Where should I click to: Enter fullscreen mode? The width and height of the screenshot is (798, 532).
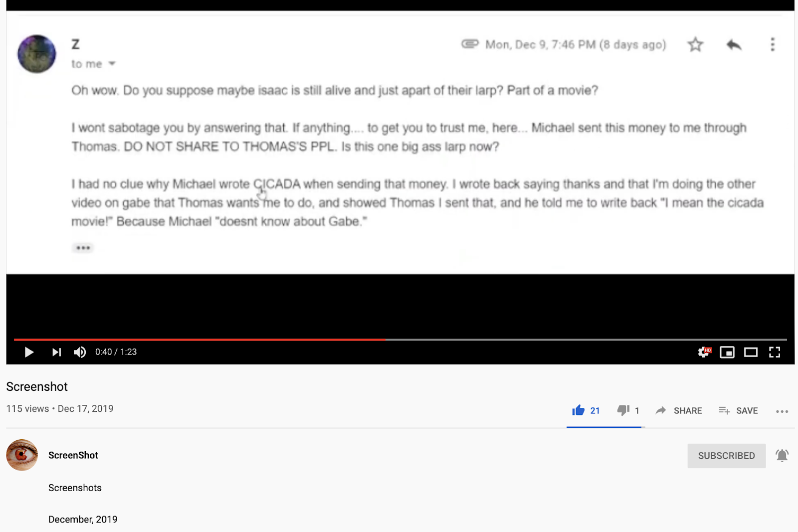pos(775,352)
